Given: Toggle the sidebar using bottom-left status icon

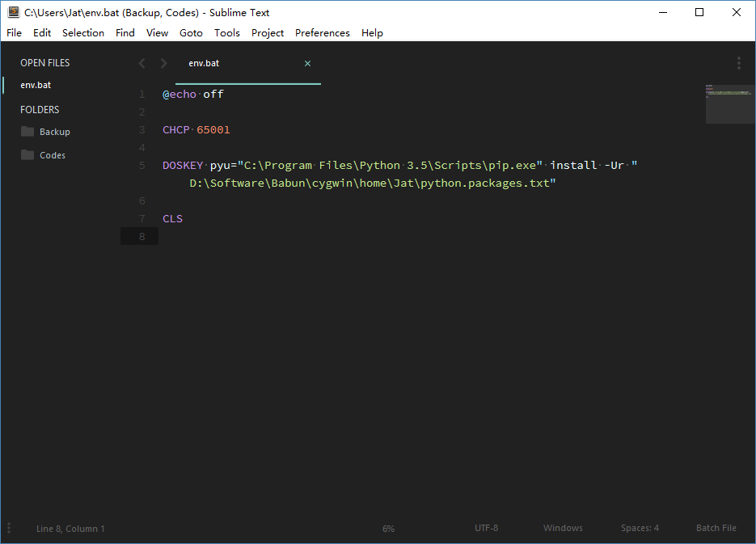Looking at the screenshot, I should tap(10, 528).
